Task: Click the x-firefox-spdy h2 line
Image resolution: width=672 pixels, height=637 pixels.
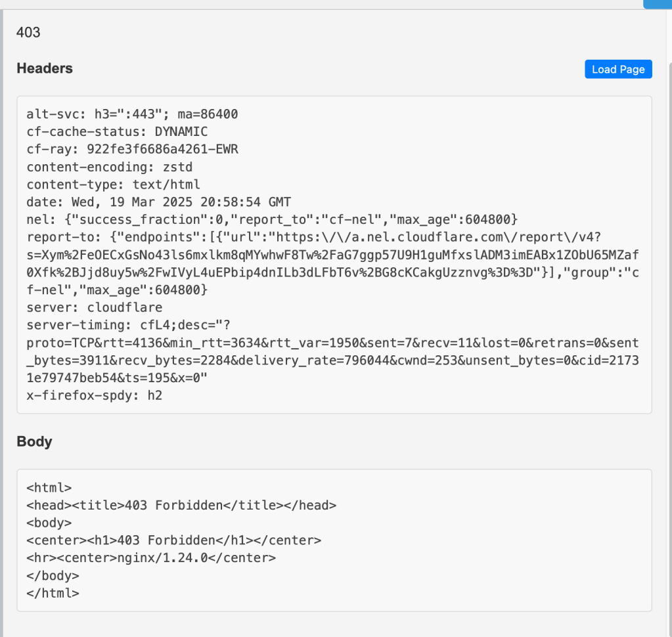Action: point(94,395)
